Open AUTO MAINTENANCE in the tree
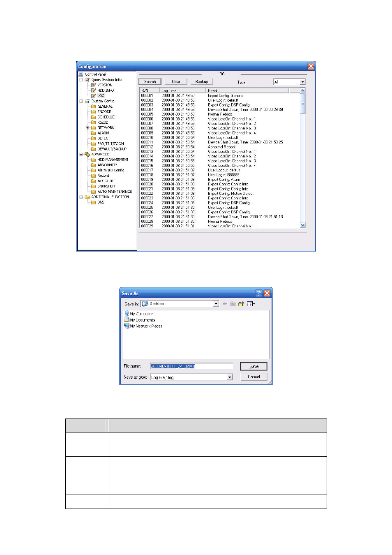 click(115, 192)
